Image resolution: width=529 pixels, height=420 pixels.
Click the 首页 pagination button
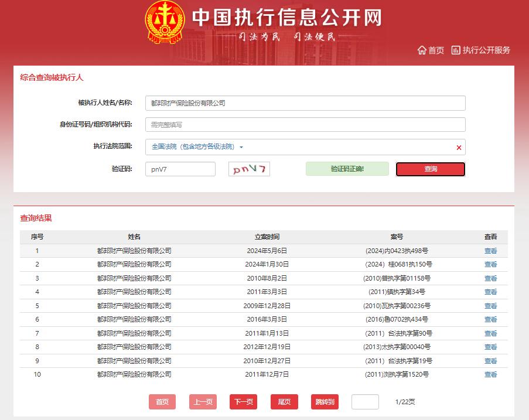(162, 402)
